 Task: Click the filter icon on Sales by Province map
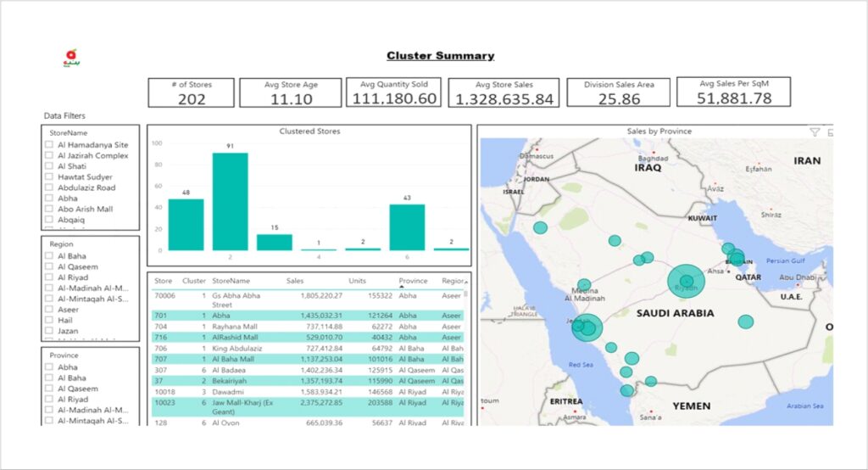point(815,132)
